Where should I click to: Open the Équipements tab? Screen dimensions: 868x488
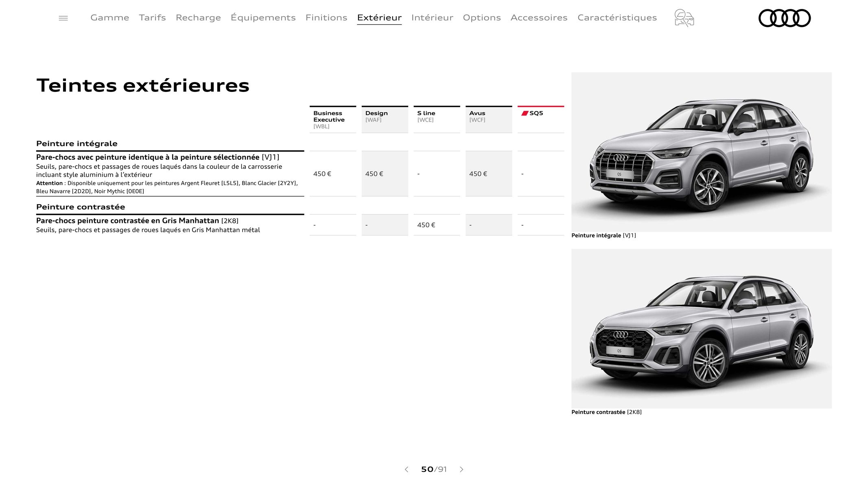263,17
